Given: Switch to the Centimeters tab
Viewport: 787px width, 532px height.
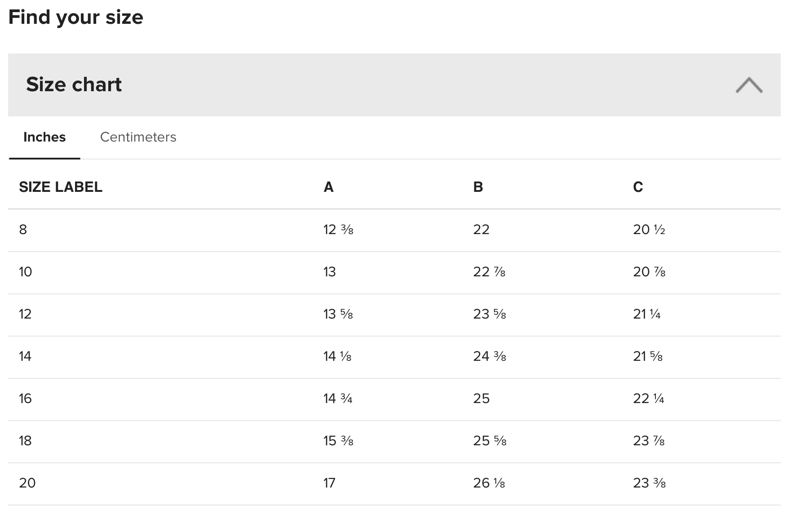Looking at the screenshot, I should click(x=138, y=137).
